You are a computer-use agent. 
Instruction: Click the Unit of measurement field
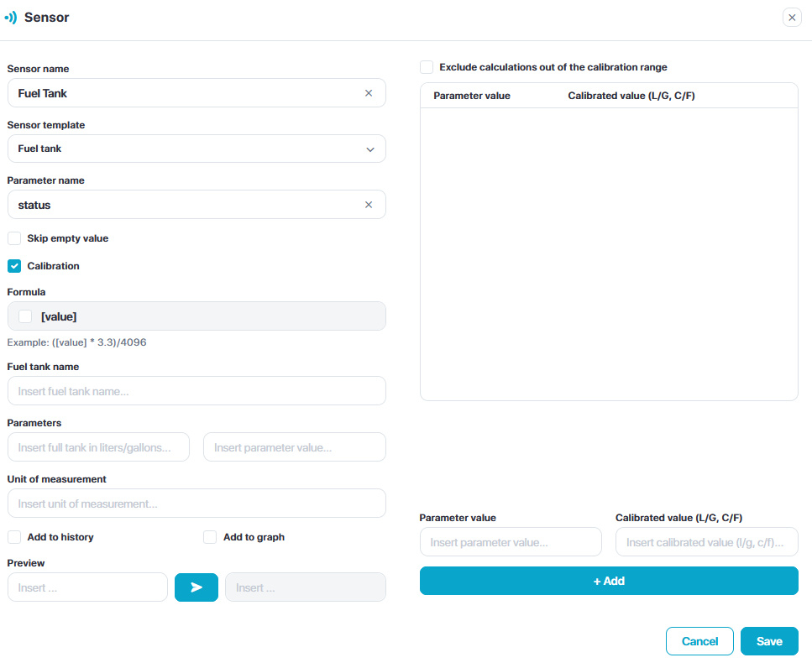[196, 504]
